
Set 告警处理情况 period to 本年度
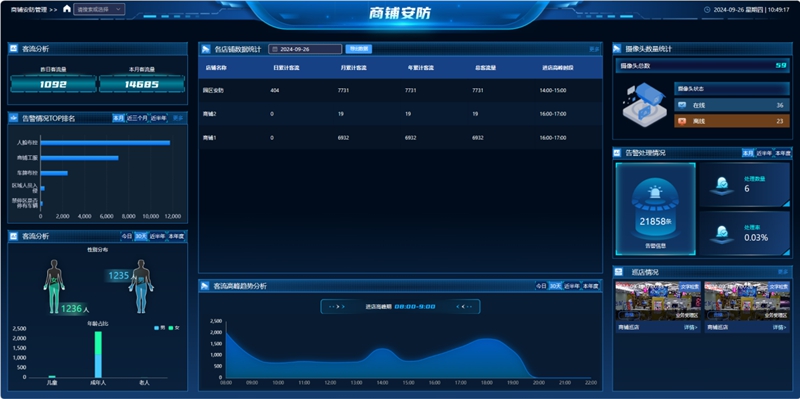tap(782, 153)
